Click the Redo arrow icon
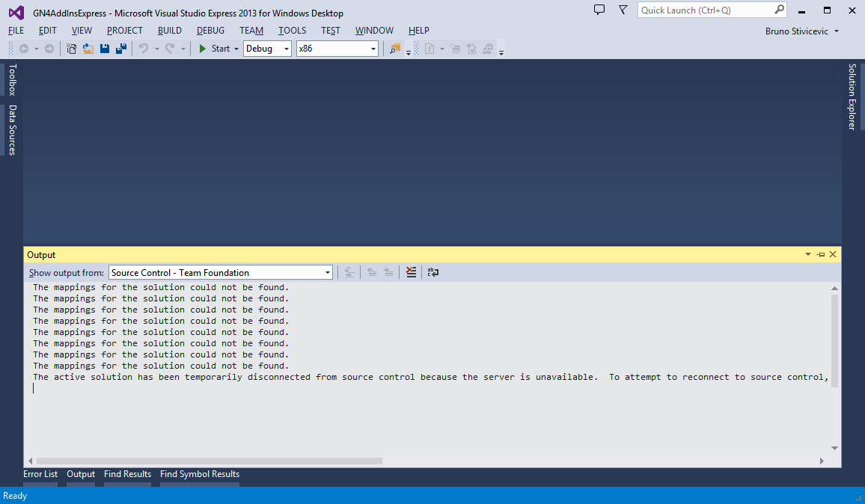865x504 pixels. tap(170, 49)
